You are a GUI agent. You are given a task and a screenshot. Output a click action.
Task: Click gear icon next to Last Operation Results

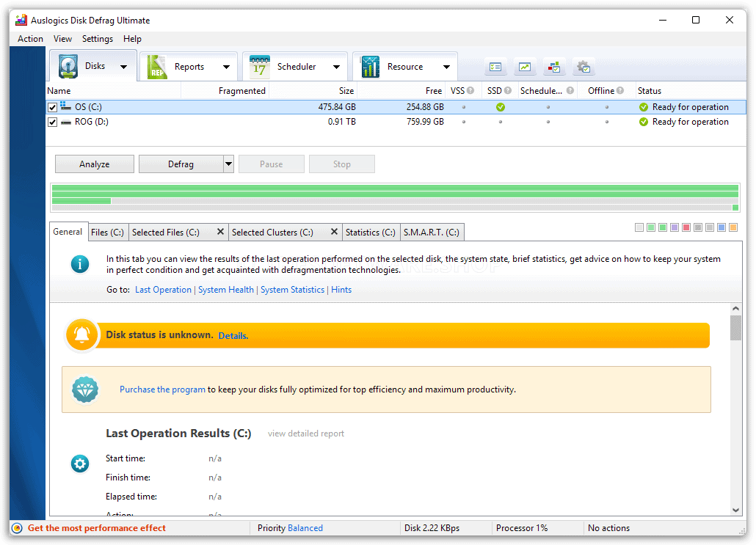point(80,464)
